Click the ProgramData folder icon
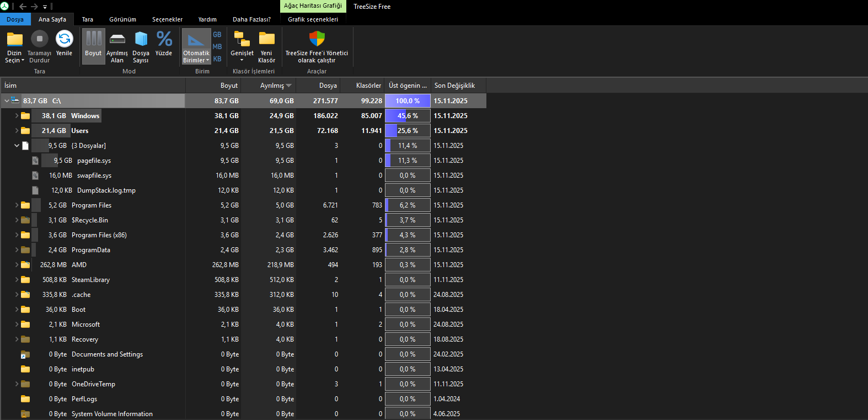This screenshot has height=420, width=868. pos(25,250)
